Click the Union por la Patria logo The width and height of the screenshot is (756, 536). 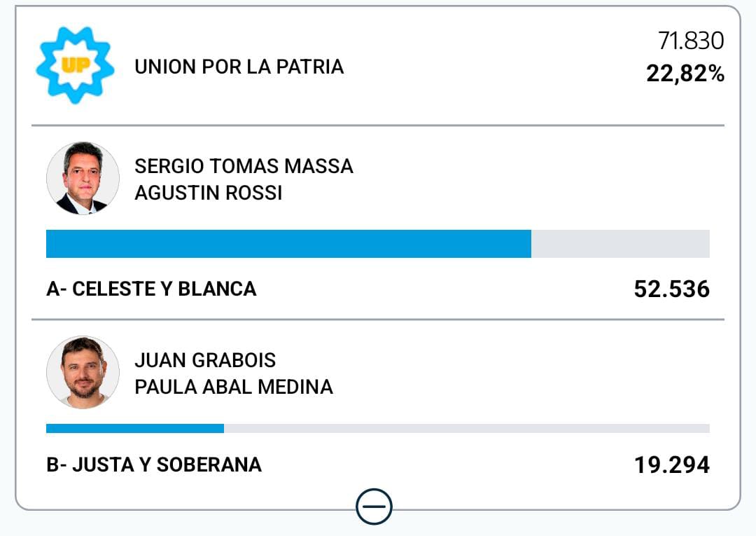[75, 65]
